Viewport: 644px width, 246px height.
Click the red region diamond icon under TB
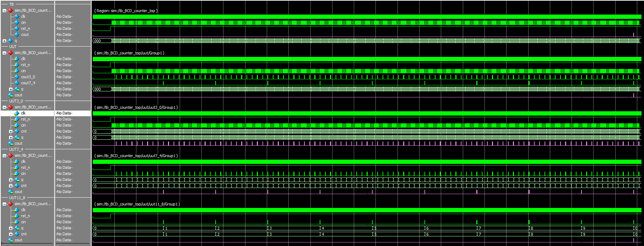click(10, 11)
